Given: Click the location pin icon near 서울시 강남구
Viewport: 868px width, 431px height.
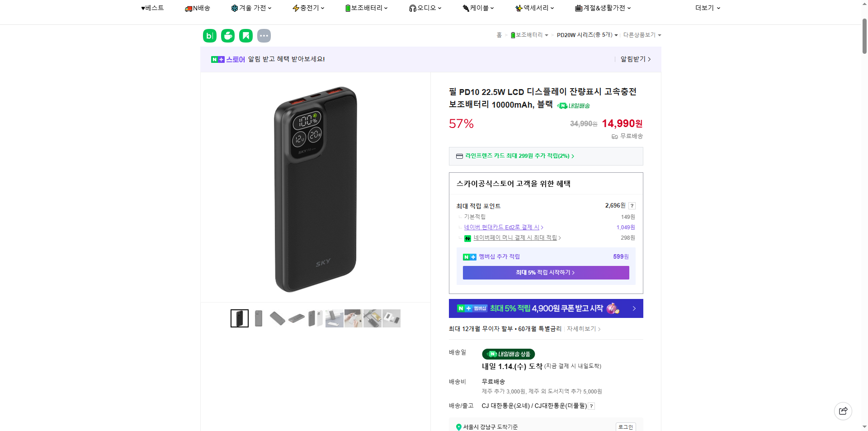Looking at the screenshot, I should pos(458,426).
